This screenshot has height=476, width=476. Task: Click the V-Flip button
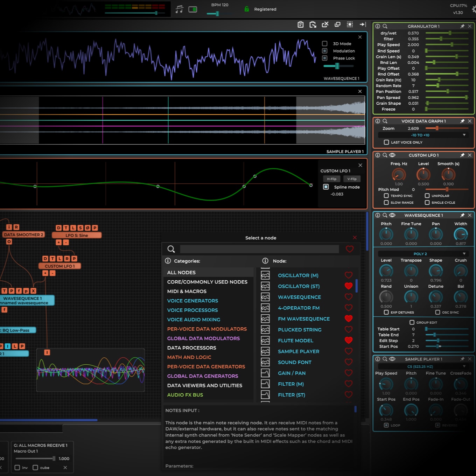[x=352, y=179]
